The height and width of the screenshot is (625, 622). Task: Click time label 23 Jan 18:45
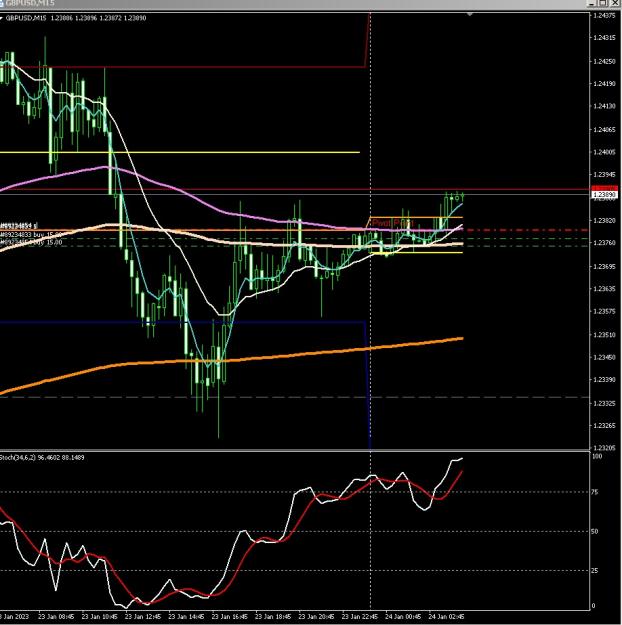click(x=273, y=617)
